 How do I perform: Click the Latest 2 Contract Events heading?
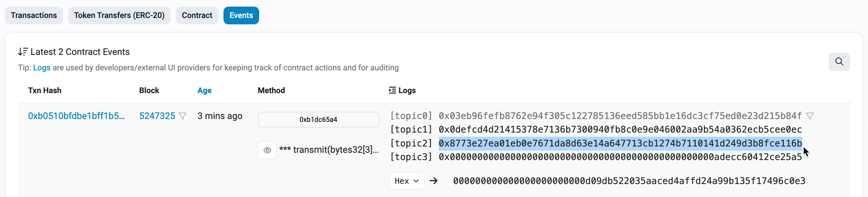coord(80,52)
